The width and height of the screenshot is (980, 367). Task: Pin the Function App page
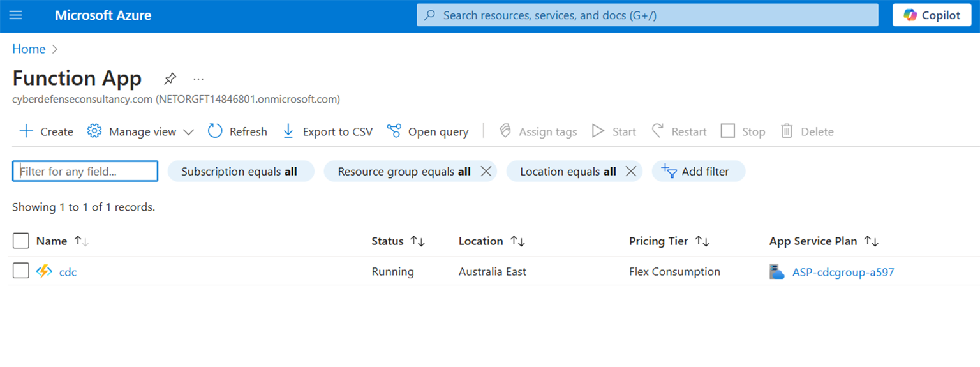tap(170, 79)
